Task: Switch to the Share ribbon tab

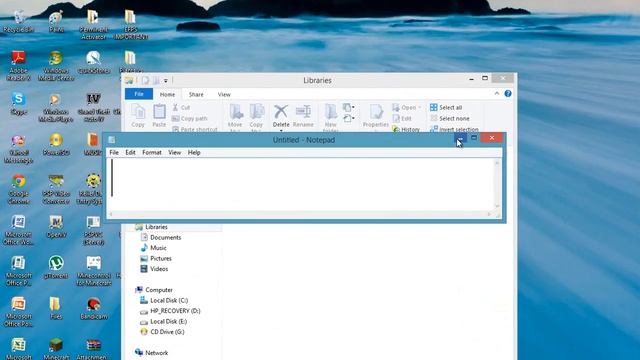Action: [196, 94]
